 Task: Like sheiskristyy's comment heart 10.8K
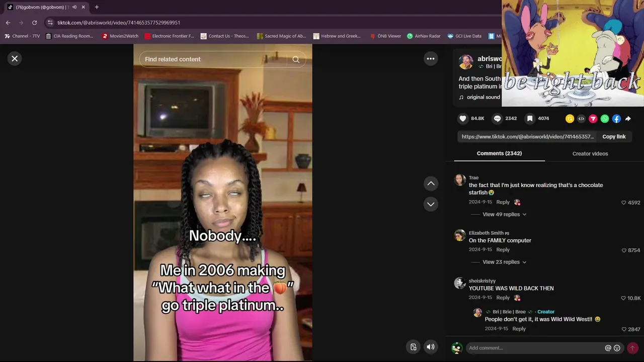pyautogui.click(x=623, y=298)
